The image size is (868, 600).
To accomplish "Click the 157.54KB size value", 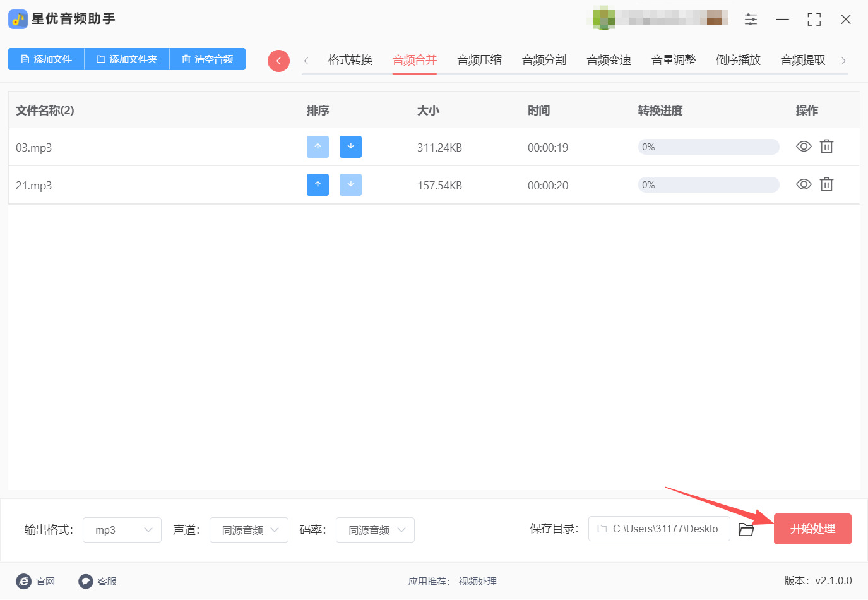I will click(439, 186).
